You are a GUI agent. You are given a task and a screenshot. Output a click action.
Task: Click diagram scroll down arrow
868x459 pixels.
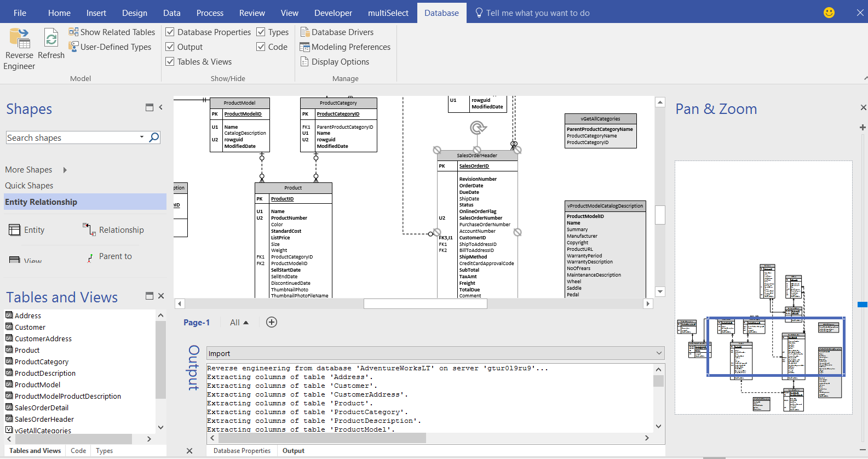tap(660, 292)
